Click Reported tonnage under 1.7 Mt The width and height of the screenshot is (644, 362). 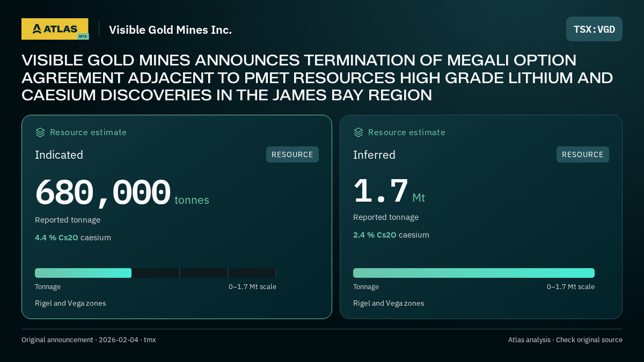point(386,217)
